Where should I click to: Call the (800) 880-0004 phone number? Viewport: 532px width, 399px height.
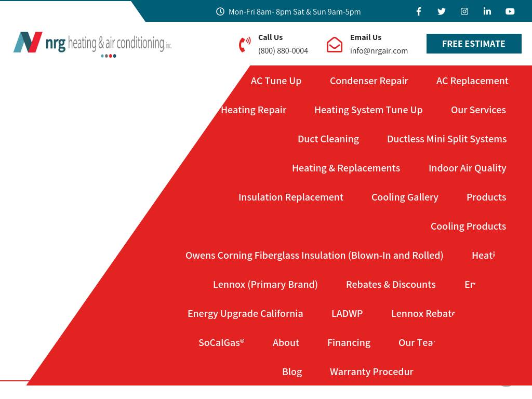(283, 51)
